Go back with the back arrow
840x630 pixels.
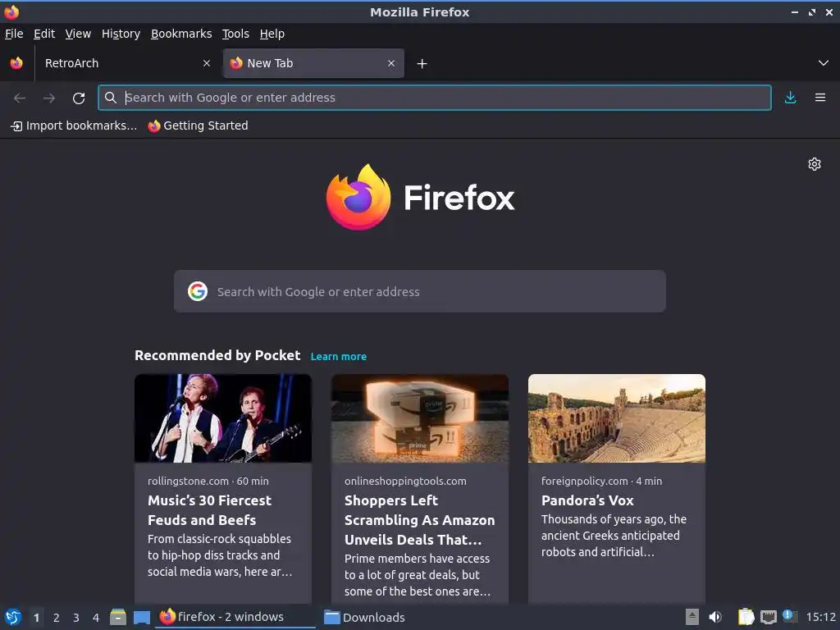20,98
